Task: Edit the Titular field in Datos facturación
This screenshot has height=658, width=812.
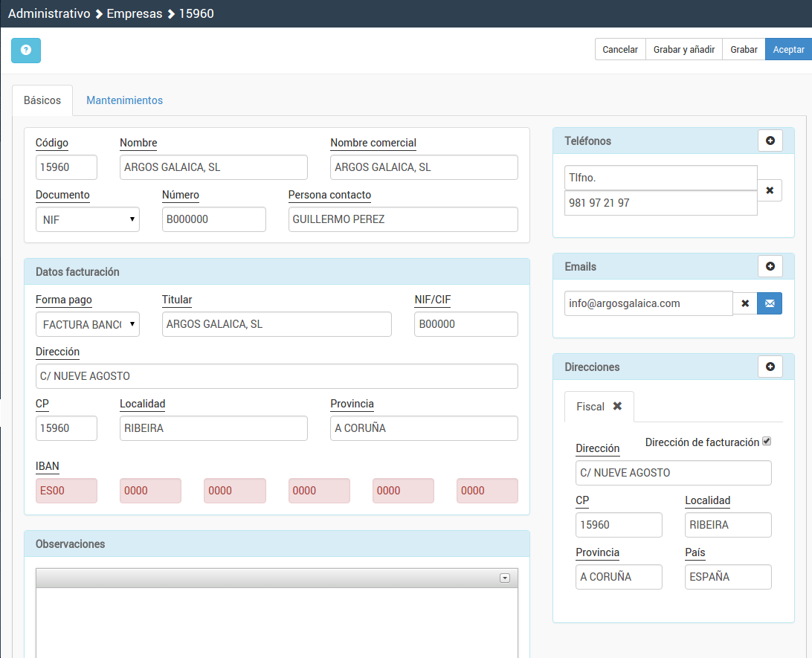Action: pyautogui.click(x=277, y=324)
